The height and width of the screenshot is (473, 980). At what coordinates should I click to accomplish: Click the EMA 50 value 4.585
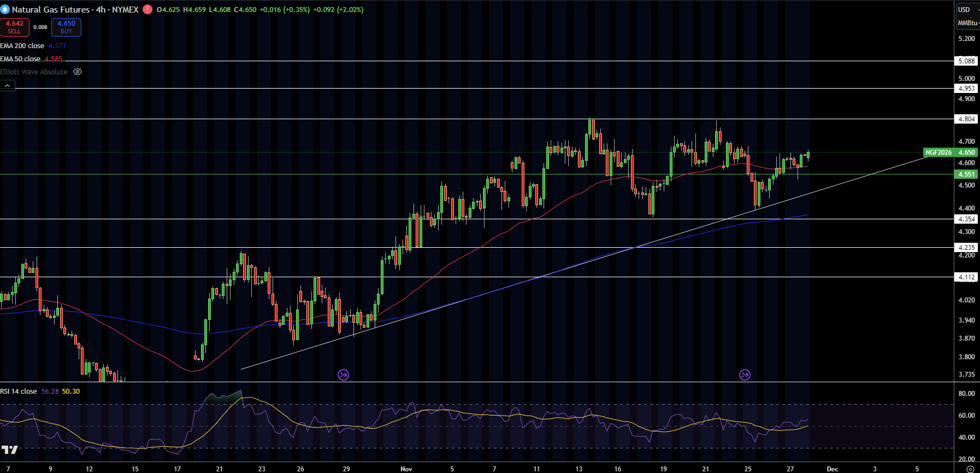click(x=54, y=59)
